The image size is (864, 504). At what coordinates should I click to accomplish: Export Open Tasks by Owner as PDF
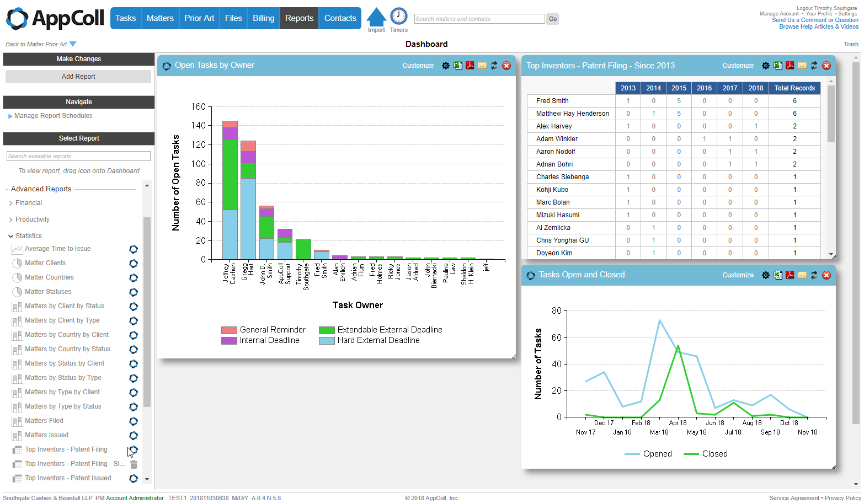point(470,66)
